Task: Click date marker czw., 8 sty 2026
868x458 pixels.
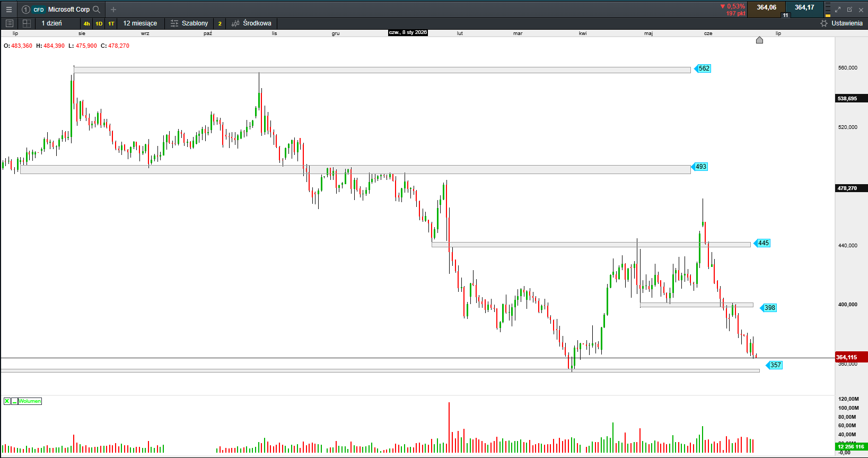Action: tap(408, 32)
